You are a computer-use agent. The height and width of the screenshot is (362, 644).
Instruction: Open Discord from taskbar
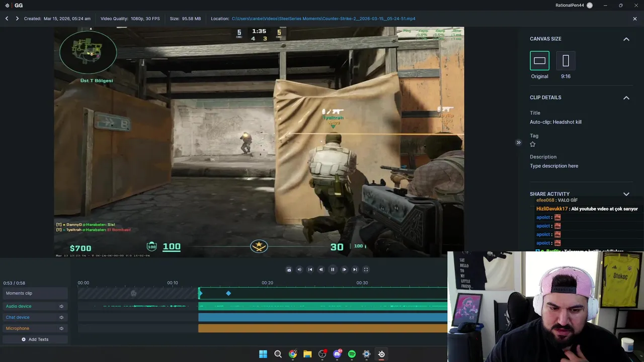pyautogui.click(x=337, y=354)
